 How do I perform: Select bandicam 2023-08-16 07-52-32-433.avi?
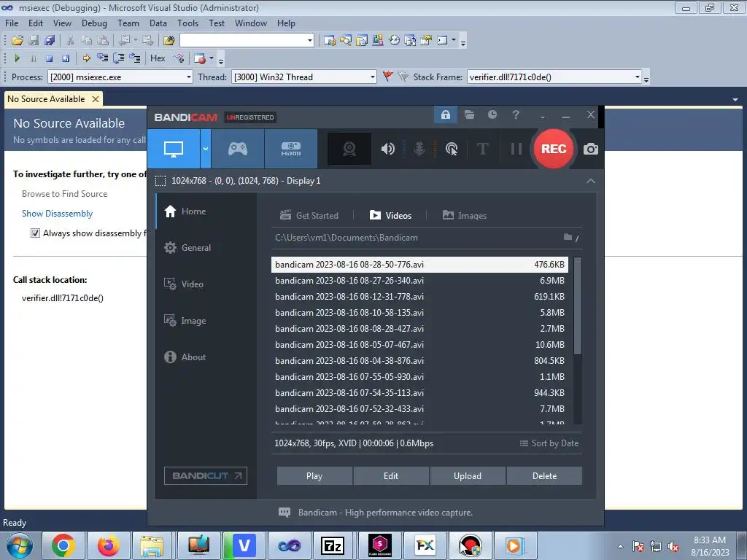tap(419, 409)
